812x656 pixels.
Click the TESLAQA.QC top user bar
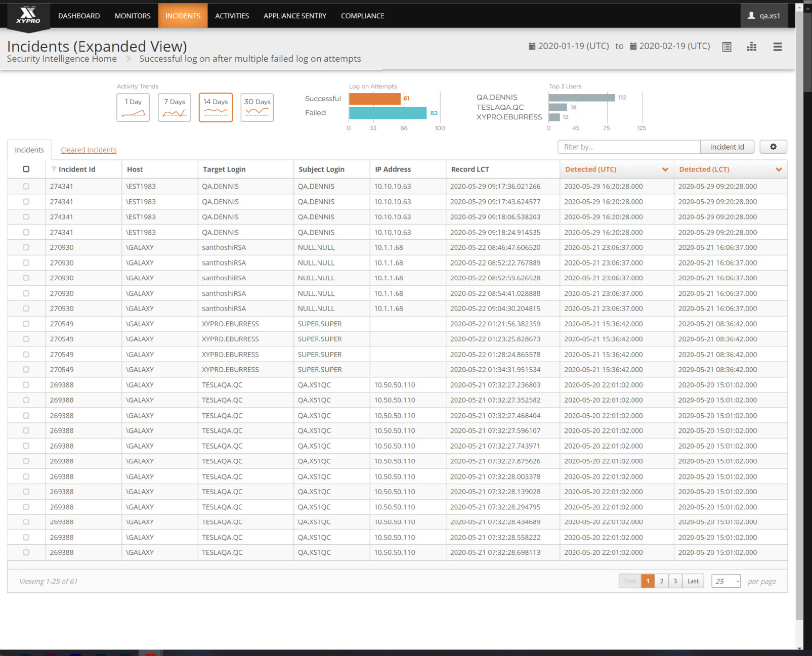click(x=558, y=107)
